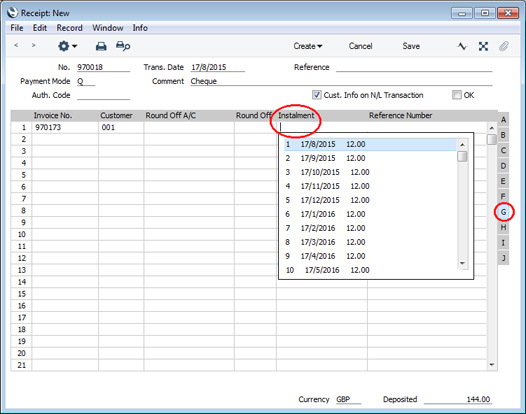
Task: Open the attachments paperclip icon
Action: 504,46
